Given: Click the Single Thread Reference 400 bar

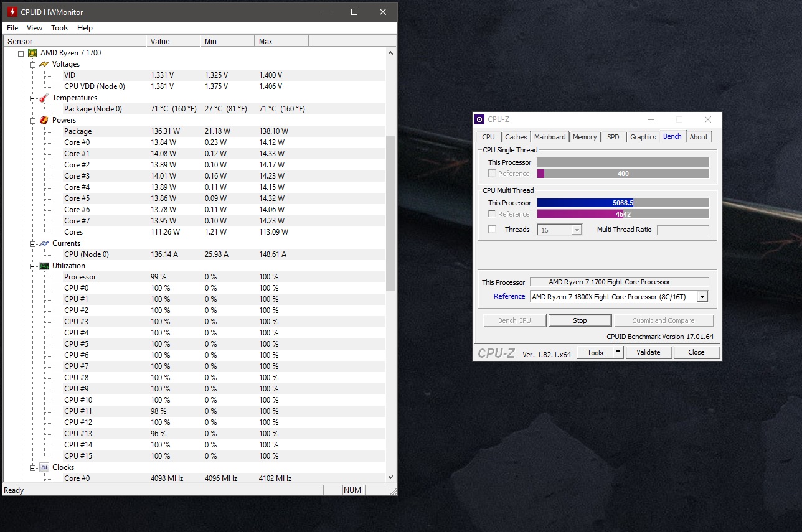Looking at the screenshot, I should [x=623, y=174].
